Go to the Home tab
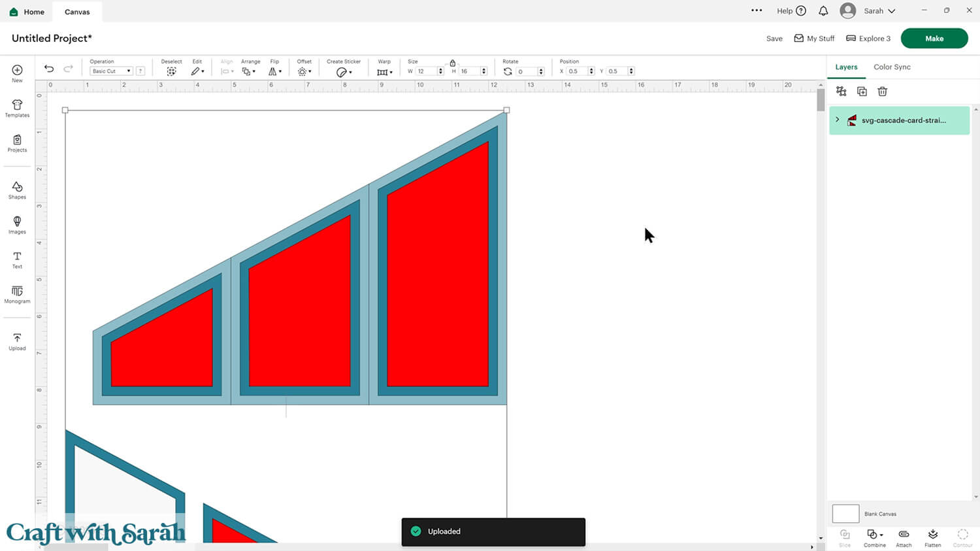This screenshot has height=551, width=980. [27, 12]
